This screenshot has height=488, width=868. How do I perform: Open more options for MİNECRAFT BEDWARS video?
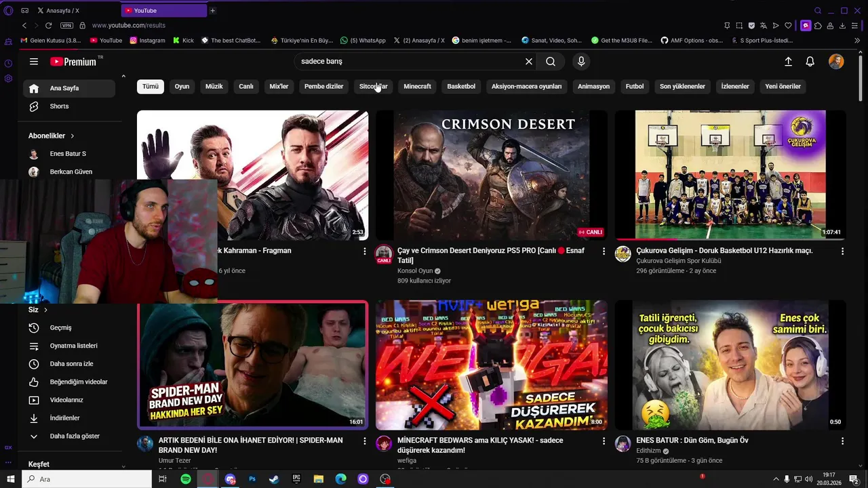click(x=604, y=441)
